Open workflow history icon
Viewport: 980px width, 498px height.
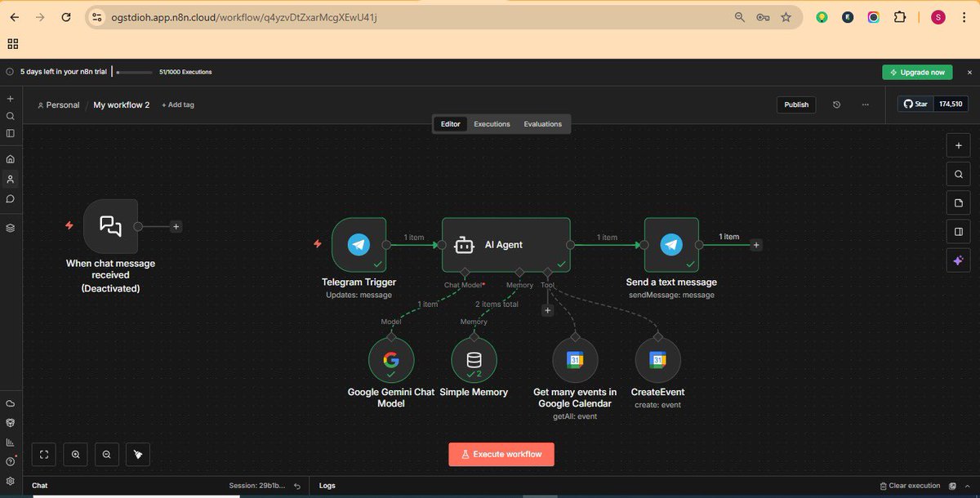(836, 104)
